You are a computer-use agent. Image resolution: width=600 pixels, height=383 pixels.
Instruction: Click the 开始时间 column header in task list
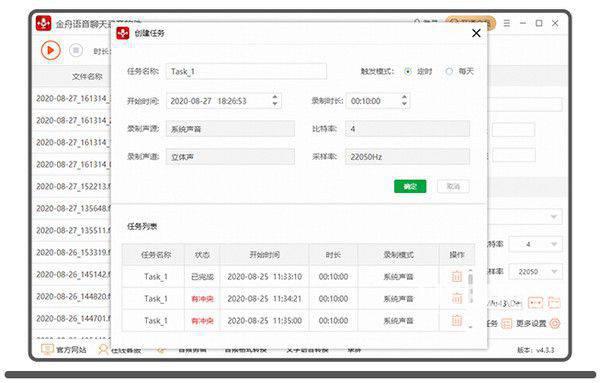[264, 255]
